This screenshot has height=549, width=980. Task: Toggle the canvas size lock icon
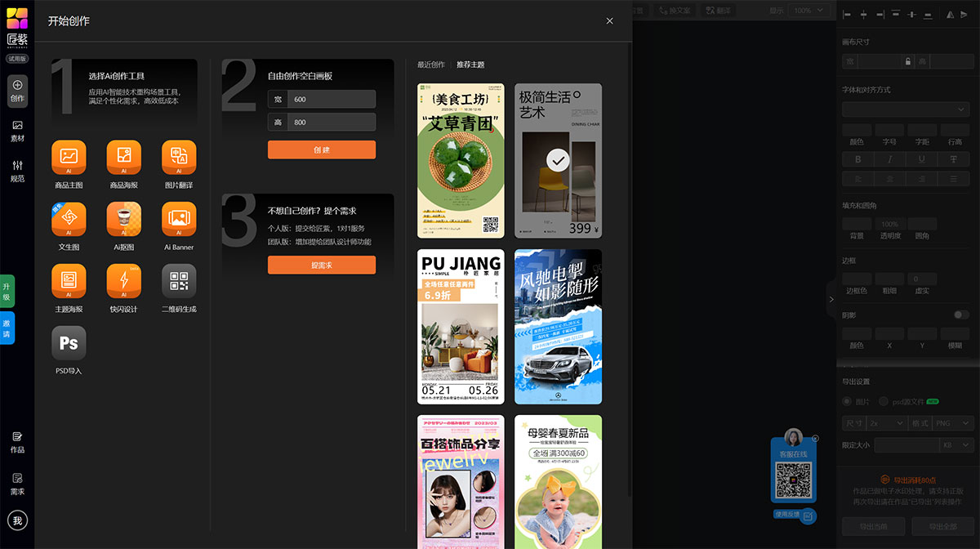coord(910,60)
